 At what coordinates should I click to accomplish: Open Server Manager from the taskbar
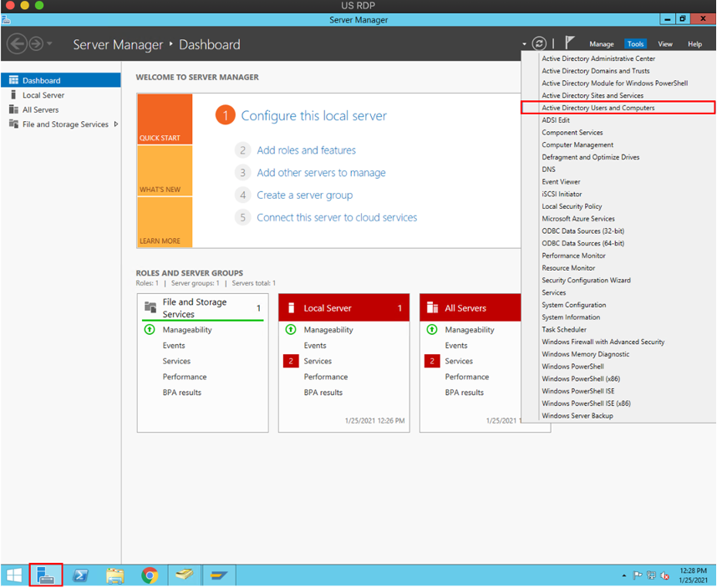[46, 575]
